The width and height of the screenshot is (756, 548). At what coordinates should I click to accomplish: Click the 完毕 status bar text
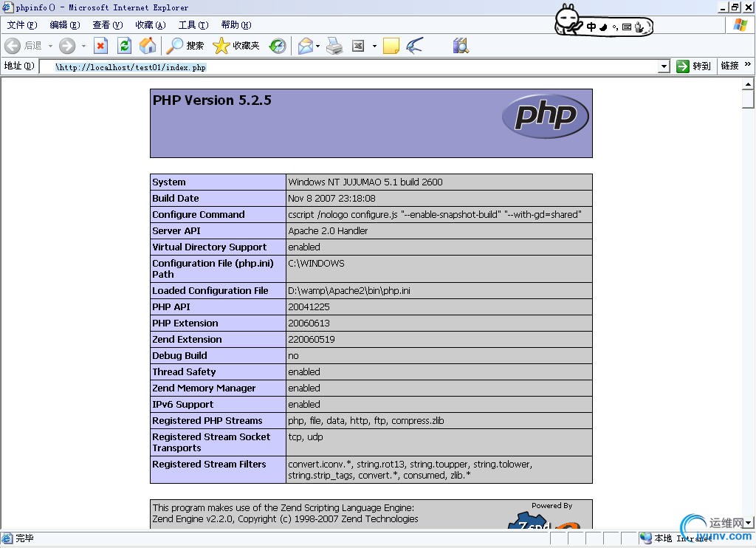click(24, 538)
